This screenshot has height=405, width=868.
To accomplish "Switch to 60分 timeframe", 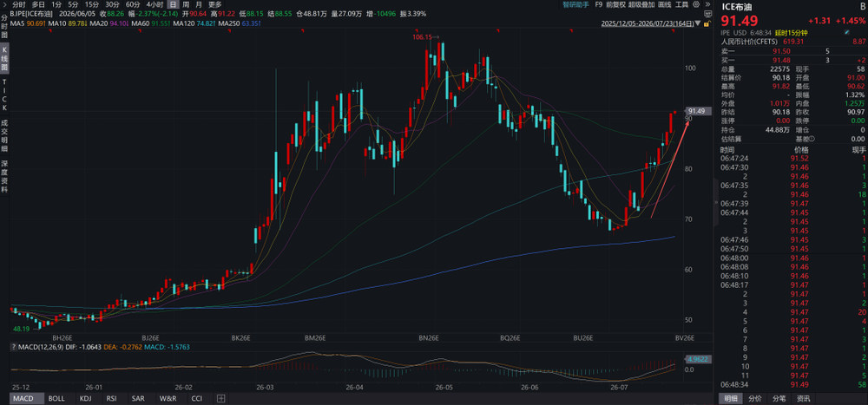I will tap(133, 4).
